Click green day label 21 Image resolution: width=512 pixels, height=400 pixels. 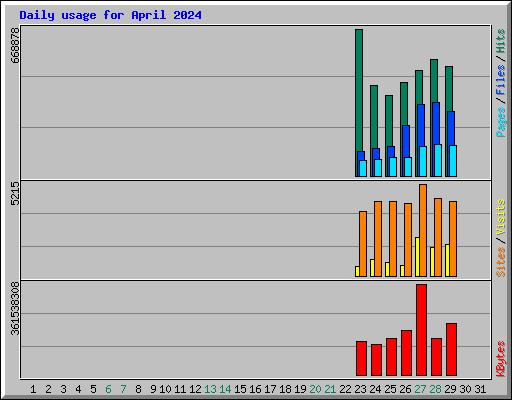330,389
